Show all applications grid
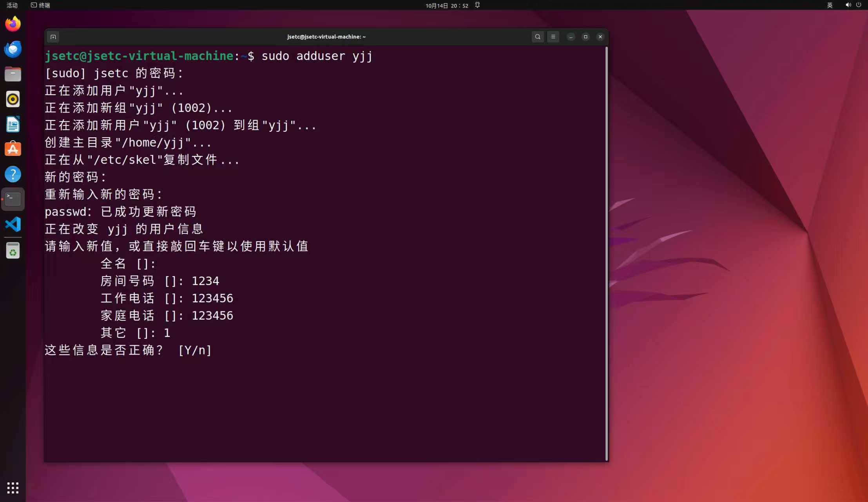Image resolution: width=868 pixels, height=502 pixels. point(13,488)
